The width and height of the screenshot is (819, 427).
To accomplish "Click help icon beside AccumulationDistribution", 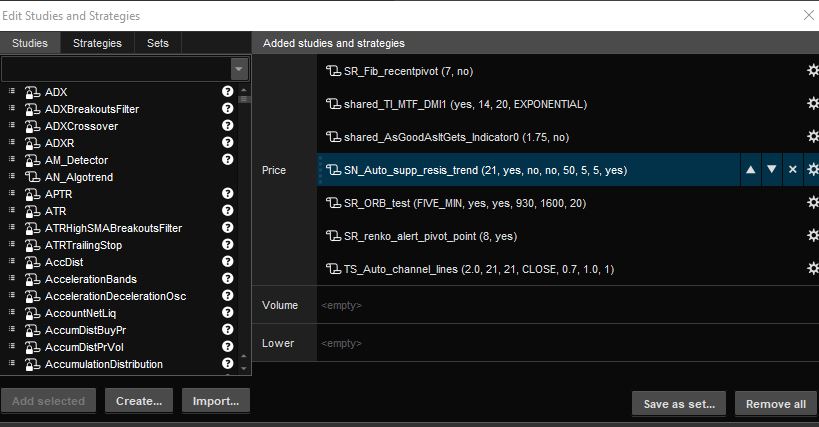I will click(227, 364).
